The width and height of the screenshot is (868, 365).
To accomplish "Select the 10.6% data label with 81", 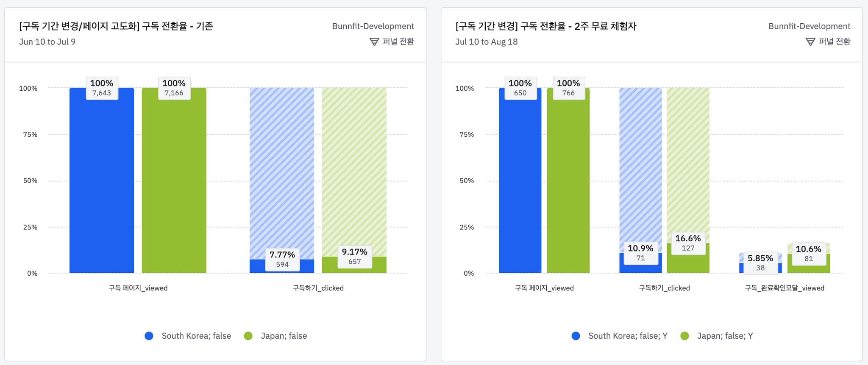I will [x=808, y=254].
